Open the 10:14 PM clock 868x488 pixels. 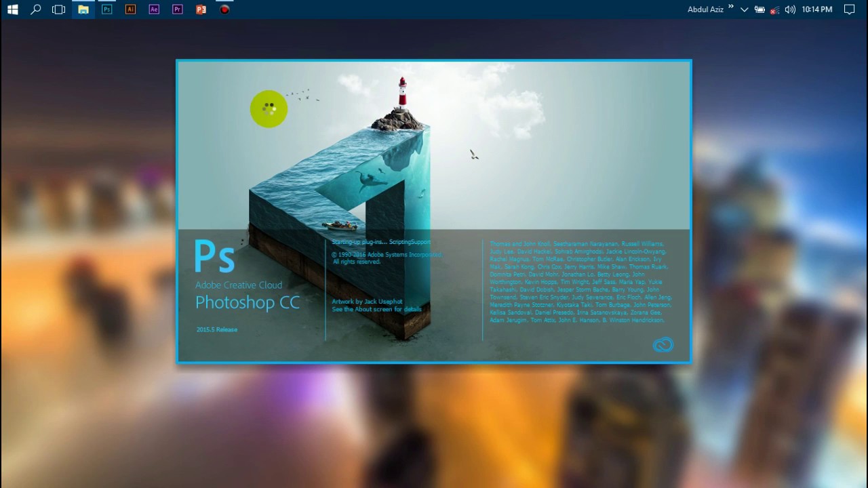(x=816, y=9)
